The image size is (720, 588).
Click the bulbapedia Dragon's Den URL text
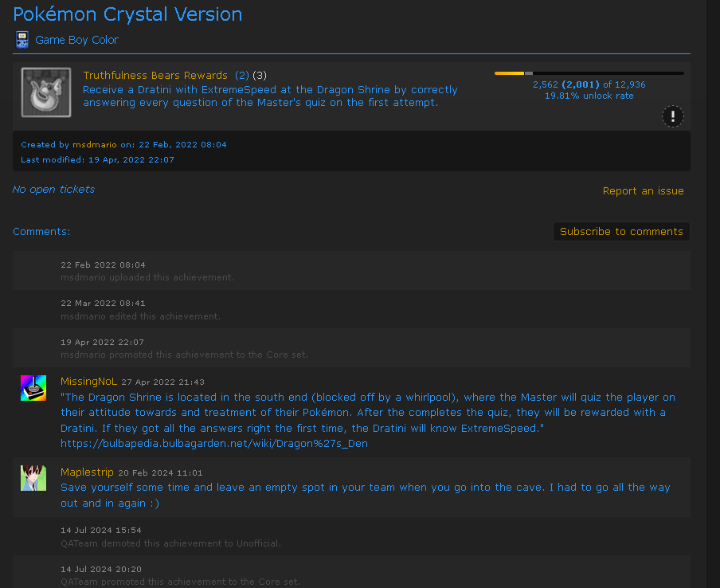214,444
